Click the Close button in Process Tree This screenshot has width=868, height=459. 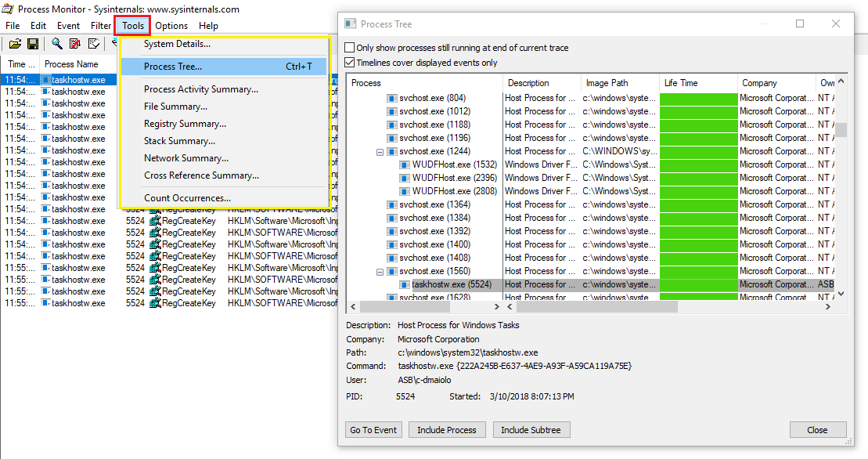[818, 430]
